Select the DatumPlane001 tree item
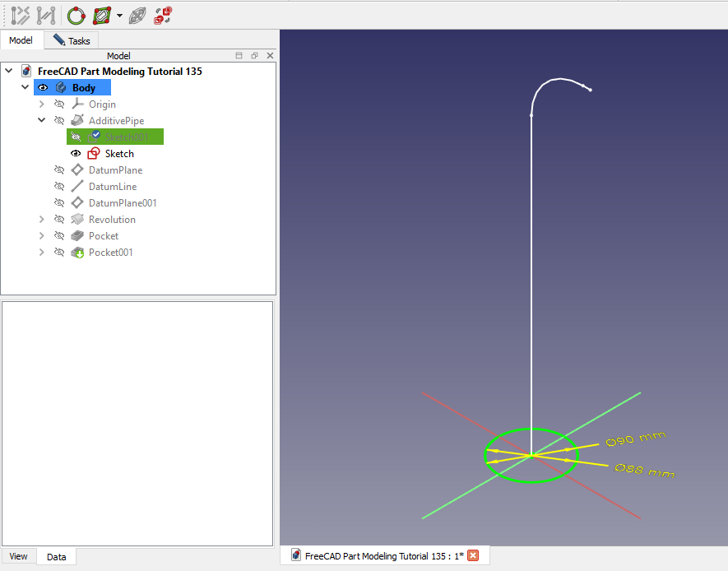 123,203
